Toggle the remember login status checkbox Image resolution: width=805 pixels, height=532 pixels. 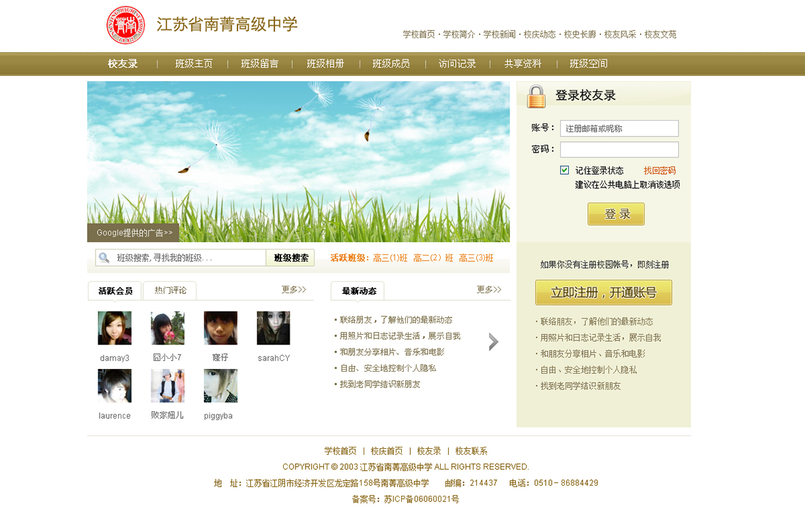[564, 170]
